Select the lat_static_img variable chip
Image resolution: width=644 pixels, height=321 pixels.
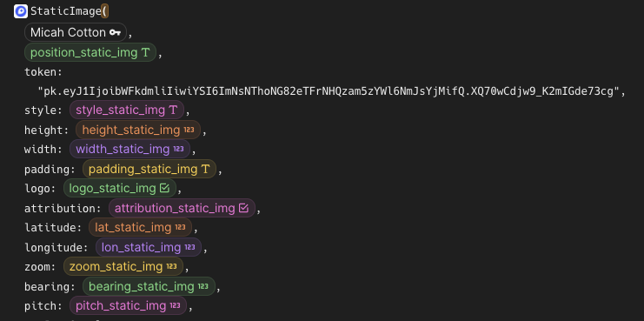[140, 227]
